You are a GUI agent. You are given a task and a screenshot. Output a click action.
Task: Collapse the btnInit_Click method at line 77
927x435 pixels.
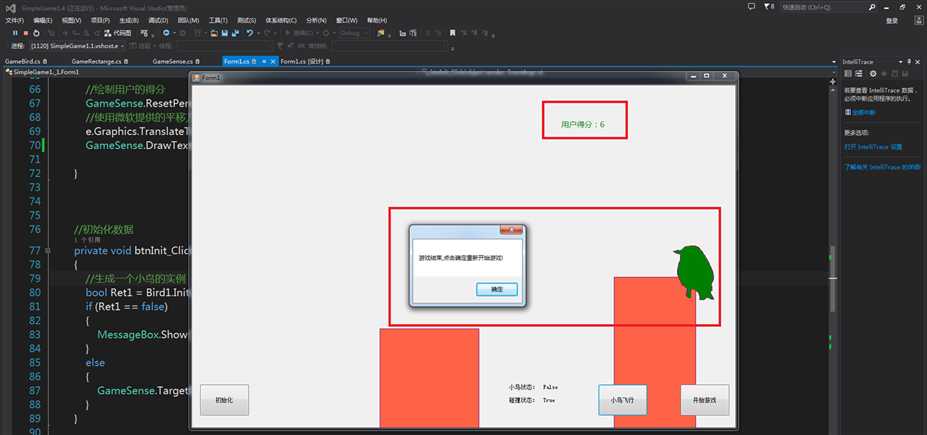click(48, 250)
